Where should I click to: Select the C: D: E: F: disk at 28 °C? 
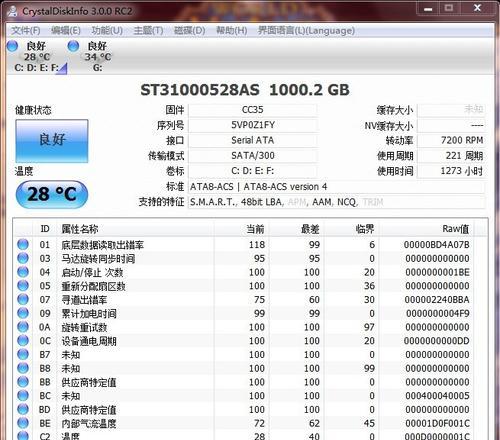[37, 57]
